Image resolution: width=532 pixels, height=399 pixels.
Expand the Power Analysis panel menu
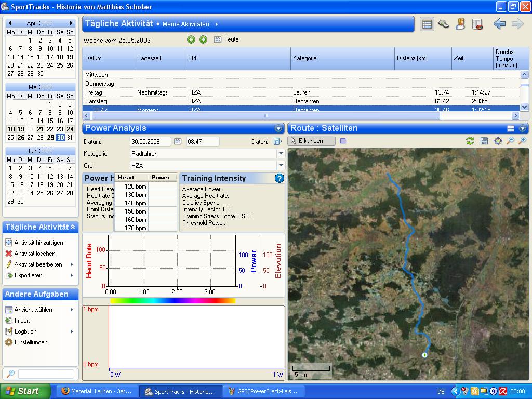(x=278, y=128)
